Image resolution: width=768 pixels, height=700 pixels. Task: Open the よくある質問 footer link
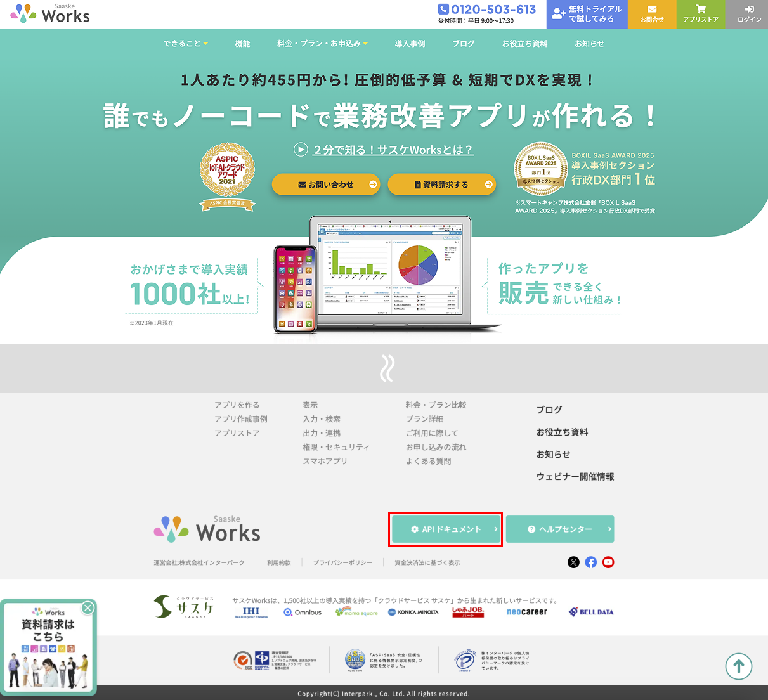(x=429, y=461)
